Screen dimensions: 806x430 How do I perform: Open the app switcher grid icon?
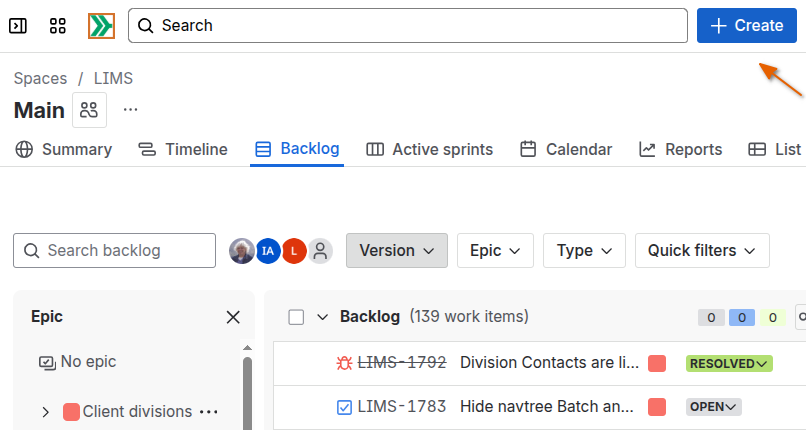58,26
